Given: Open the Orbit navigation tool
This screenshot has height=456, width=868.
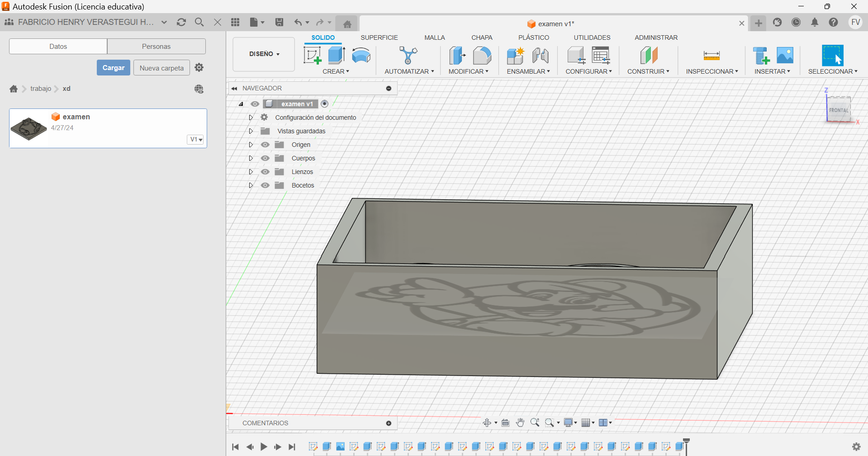Looking at the screenshot, I should tap(487, 423).
